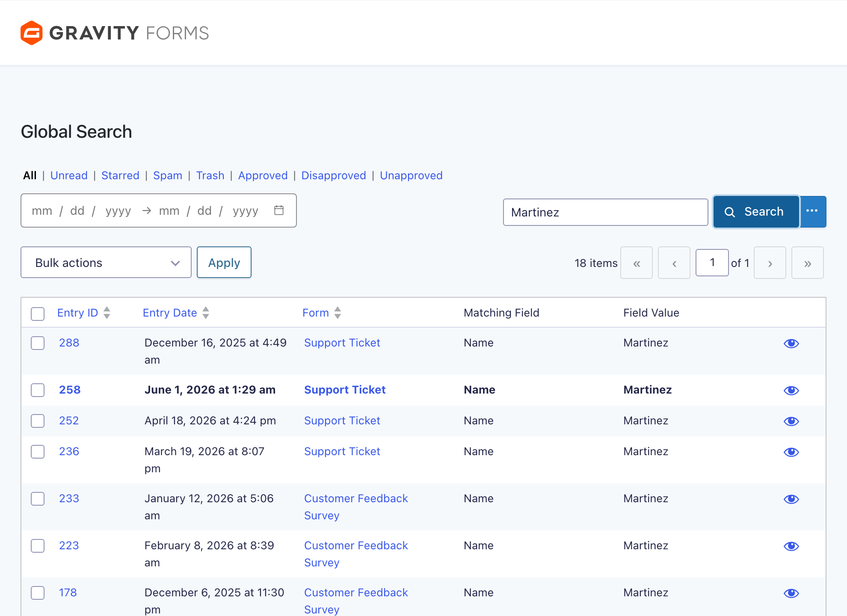
Task: View entry 178 via eye icon
Action: 791,593
